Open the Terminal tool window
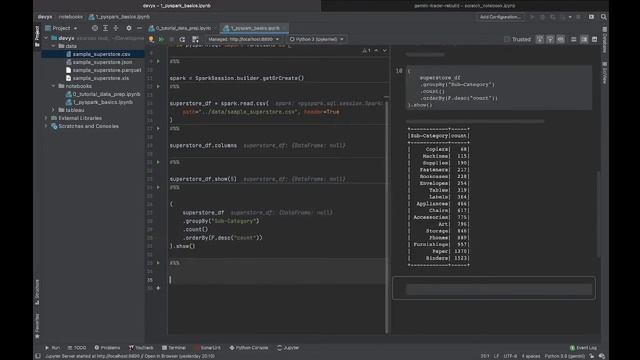Screen dimensions: 640x360 click(x=173, y=348)
